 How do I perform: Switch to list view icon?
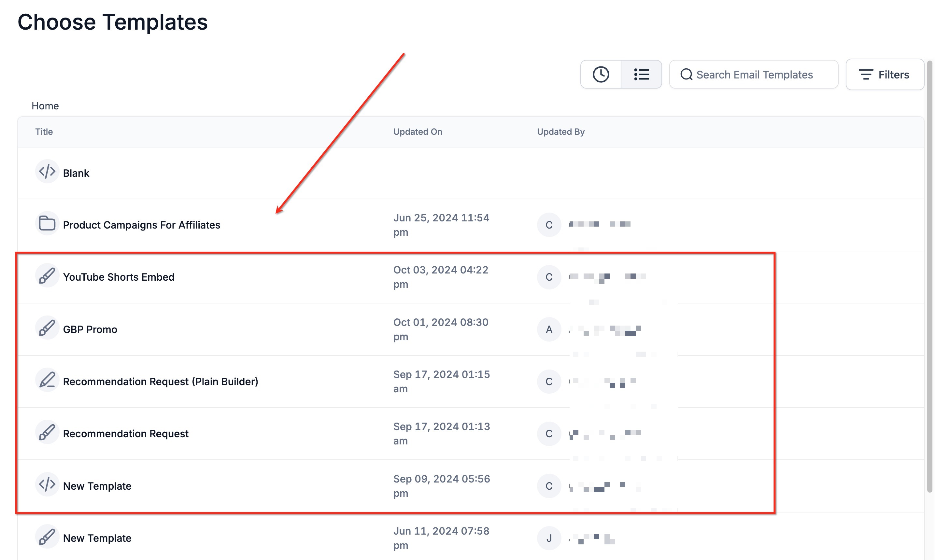pos(641,74)
